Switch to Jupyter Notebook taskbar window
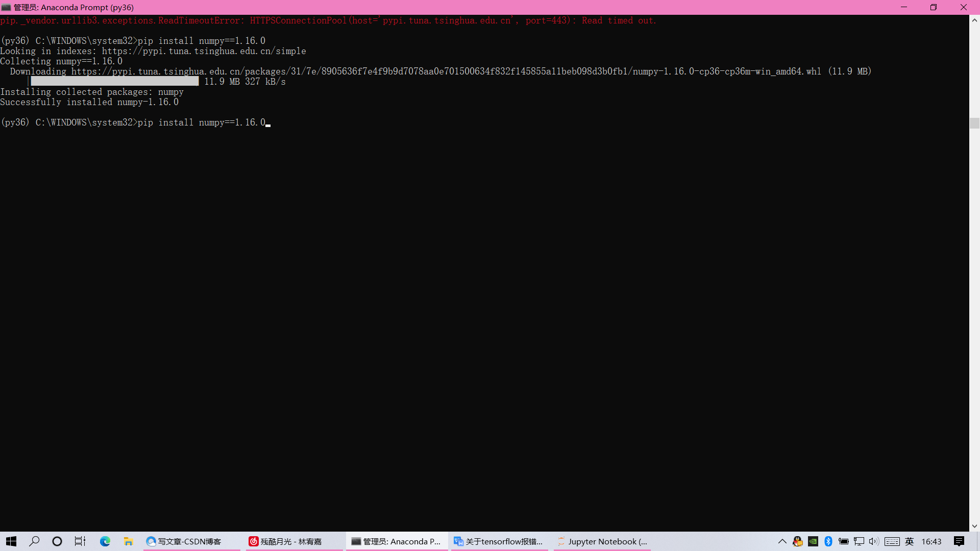This screenshot has height=551, width=980. pos(602,541)
